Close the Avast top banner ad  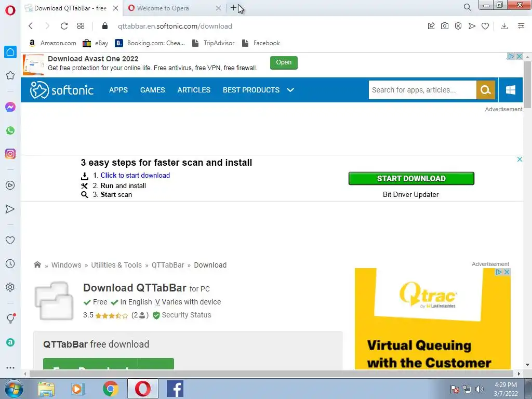(x=519, y=56)
